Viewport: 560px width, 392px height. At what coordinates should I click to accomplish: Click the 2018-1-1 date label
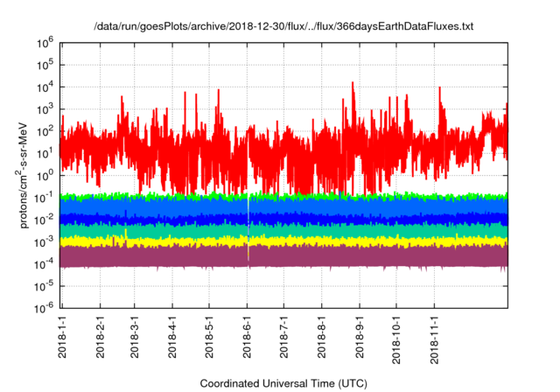click(x=62, y=336)
